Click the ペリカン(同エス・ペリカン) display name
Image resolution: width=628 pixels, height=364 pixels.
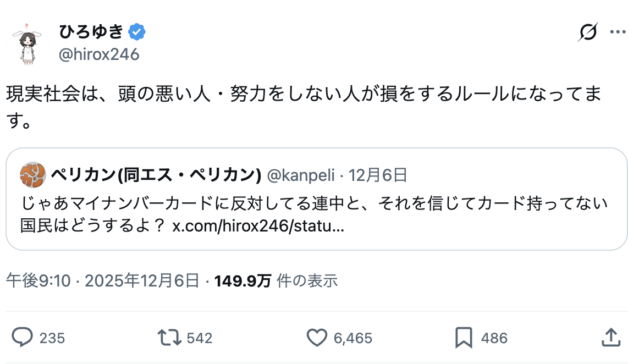(x=156, y=175)
